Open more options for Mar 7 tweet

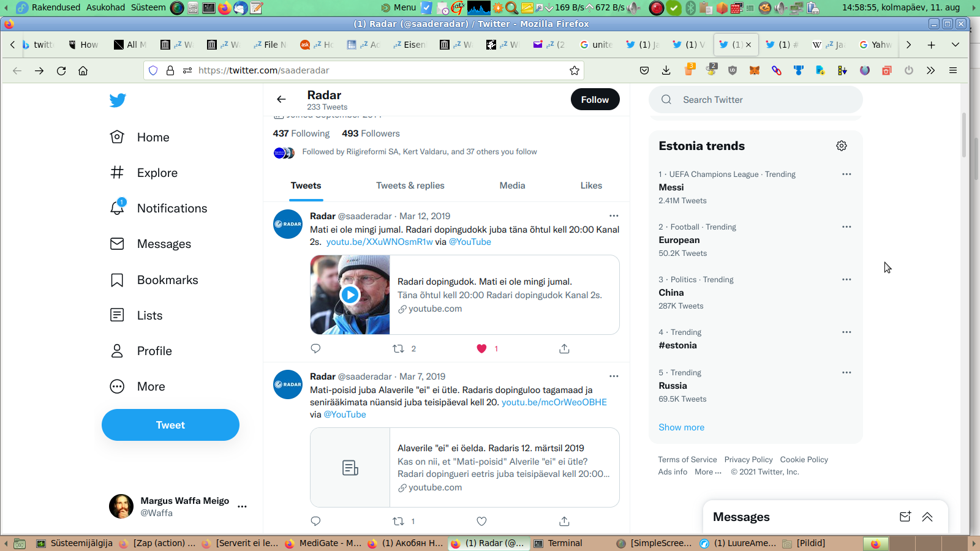(614, 376)
